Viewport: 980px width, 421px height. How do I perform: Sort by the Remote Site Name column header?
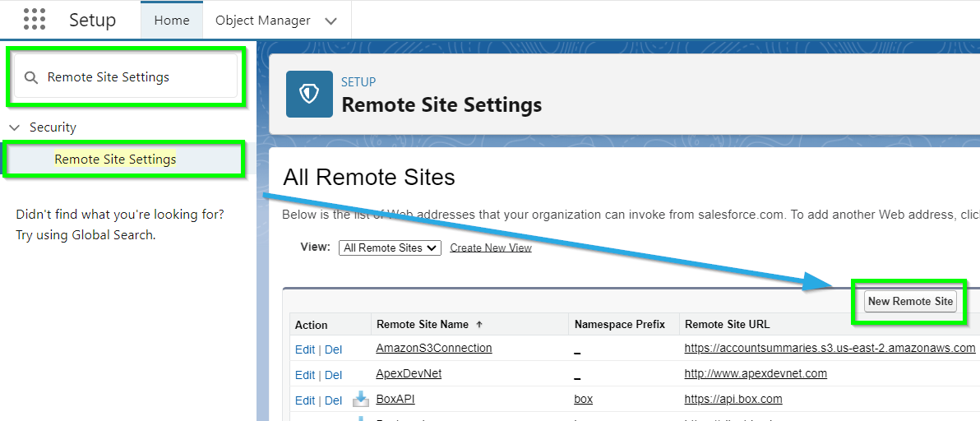point(423,325)
